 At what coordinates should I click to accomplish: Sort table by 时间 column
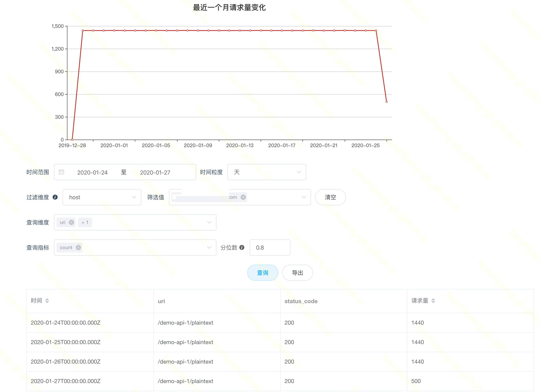pyautogui.click(x=47, y=301)
